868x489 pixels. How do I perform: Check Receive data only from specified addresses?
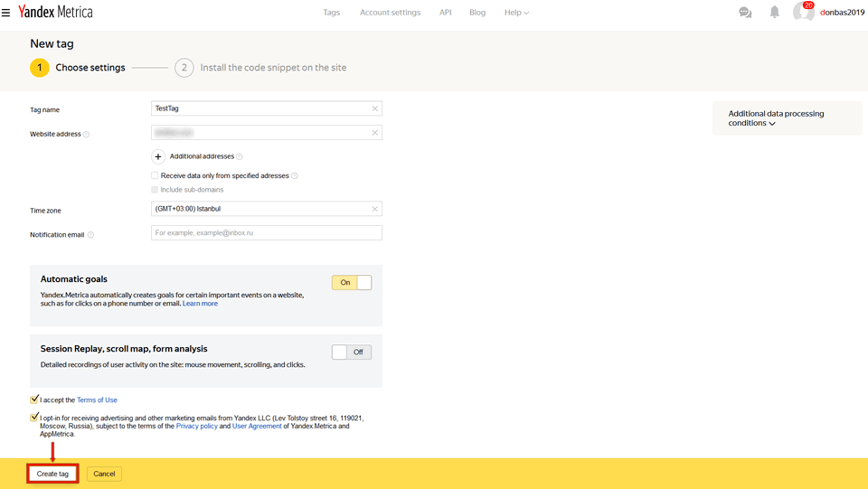(155, 175)
